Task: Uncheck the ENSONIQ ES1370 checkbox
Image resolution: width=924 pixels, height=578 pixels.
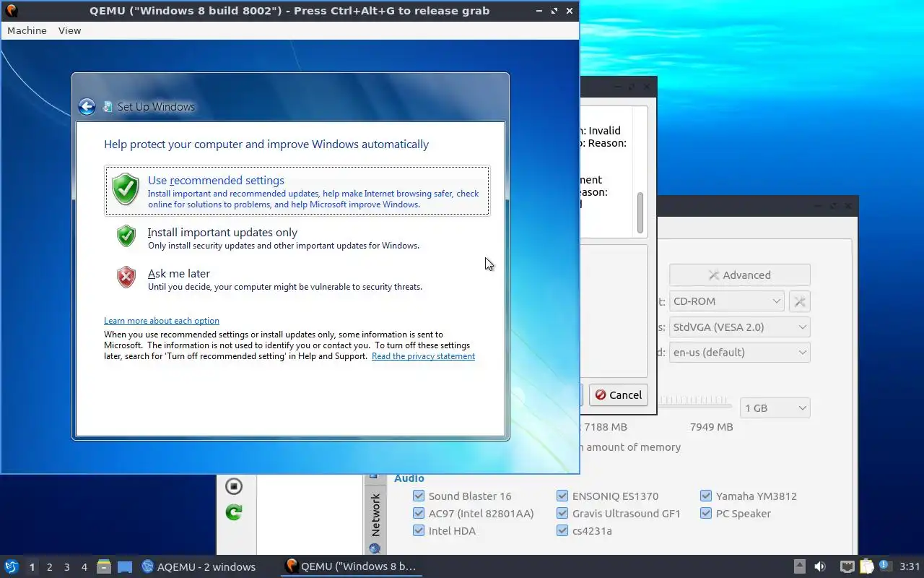Action: coord(562,496)
